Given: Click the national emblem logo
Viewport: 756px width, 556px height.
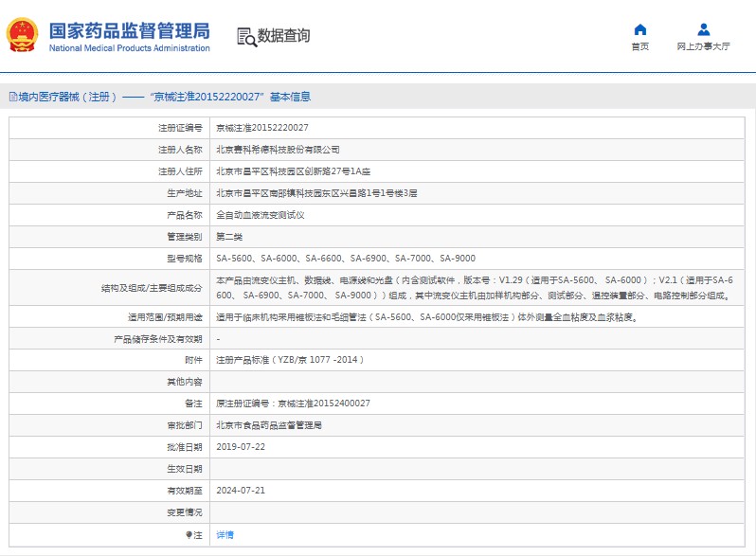Looking at the screenshot, I should point(22,35).
